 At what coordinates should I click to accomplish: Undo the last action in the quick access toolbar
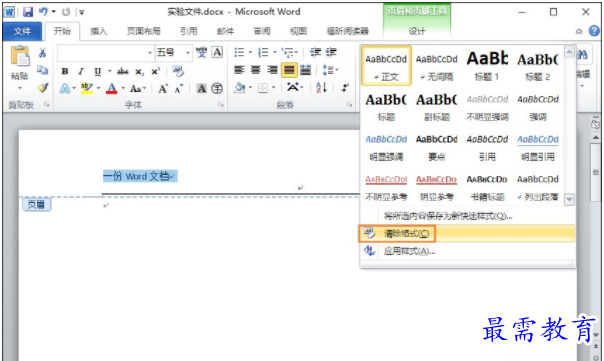[43, 12]
